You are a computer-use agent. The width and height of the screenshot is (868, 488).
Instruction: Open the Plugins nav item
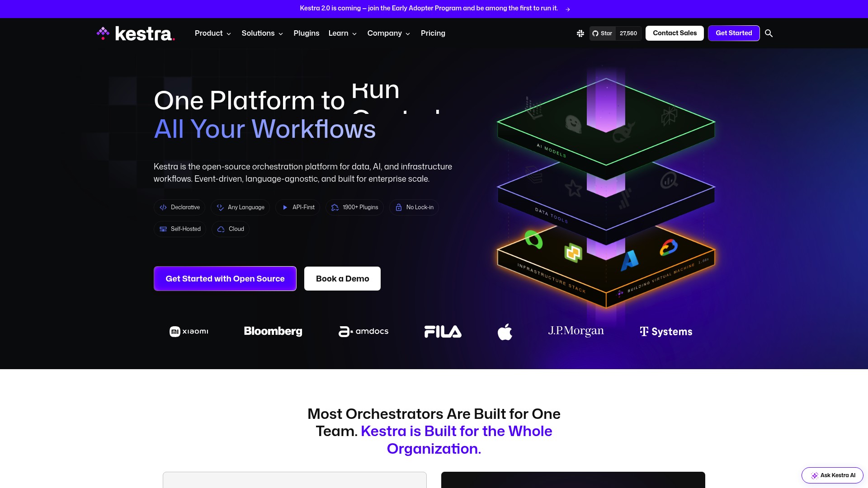307,33
